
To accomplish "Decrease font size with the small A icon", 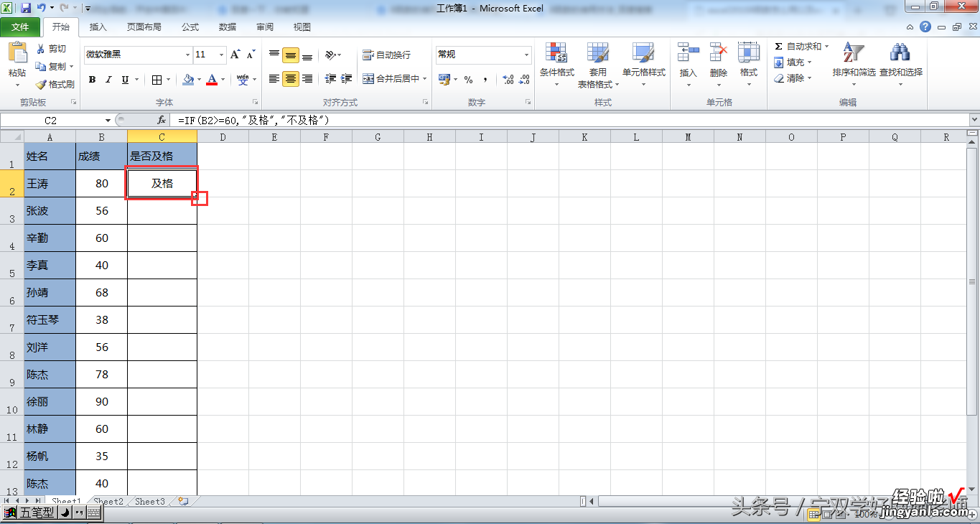I will 251,55.
